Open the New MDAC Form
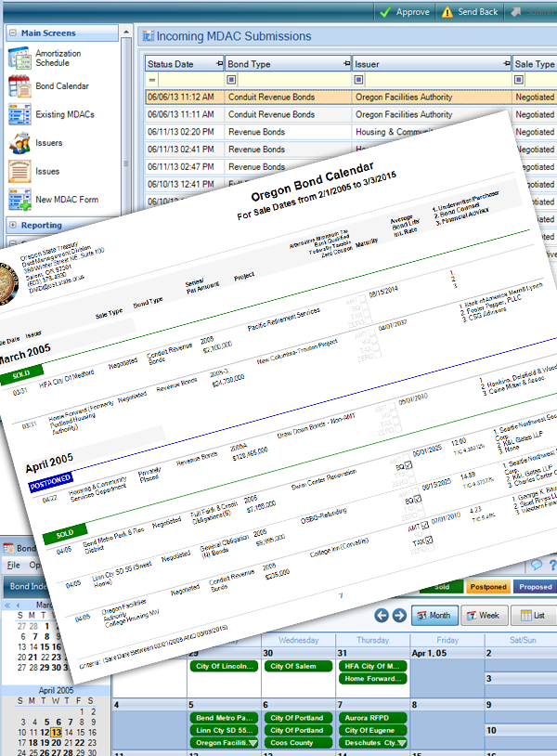 53,199
